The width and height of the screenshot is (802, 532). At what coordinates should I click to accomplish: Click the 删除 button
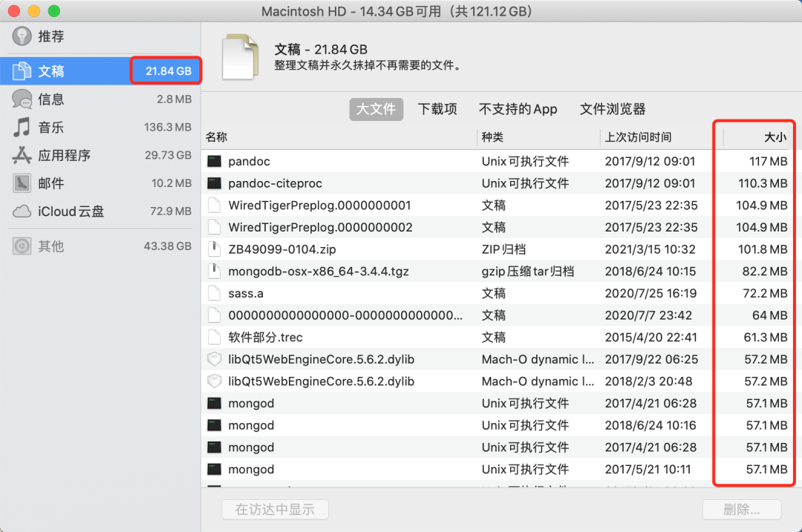click(x=742, y=510)
